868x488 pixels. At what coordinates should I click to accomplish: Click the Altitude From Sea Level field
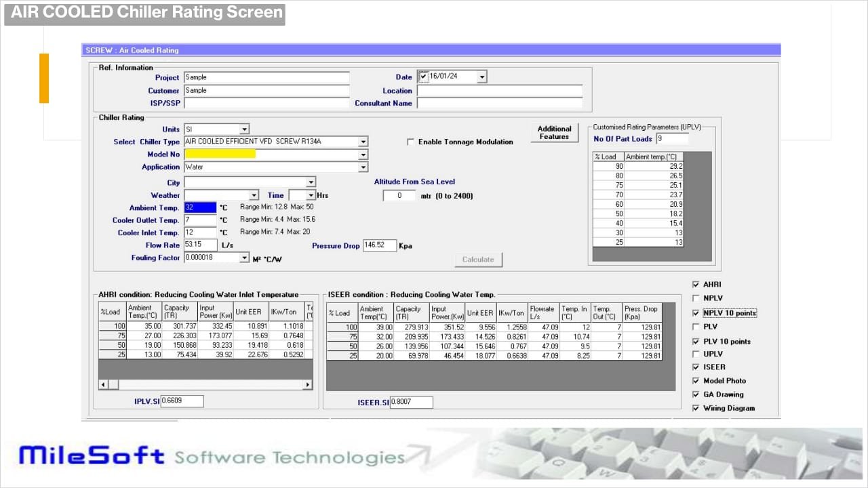click(400, 196)
